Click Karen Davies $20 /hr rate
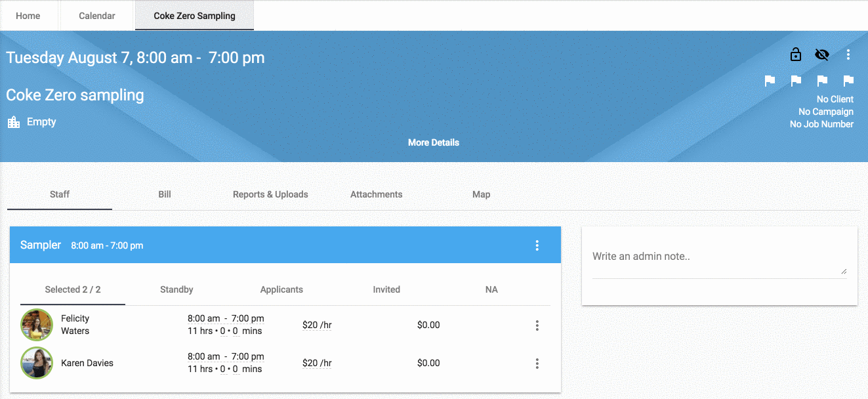868x399 pixels. [317, 363]
